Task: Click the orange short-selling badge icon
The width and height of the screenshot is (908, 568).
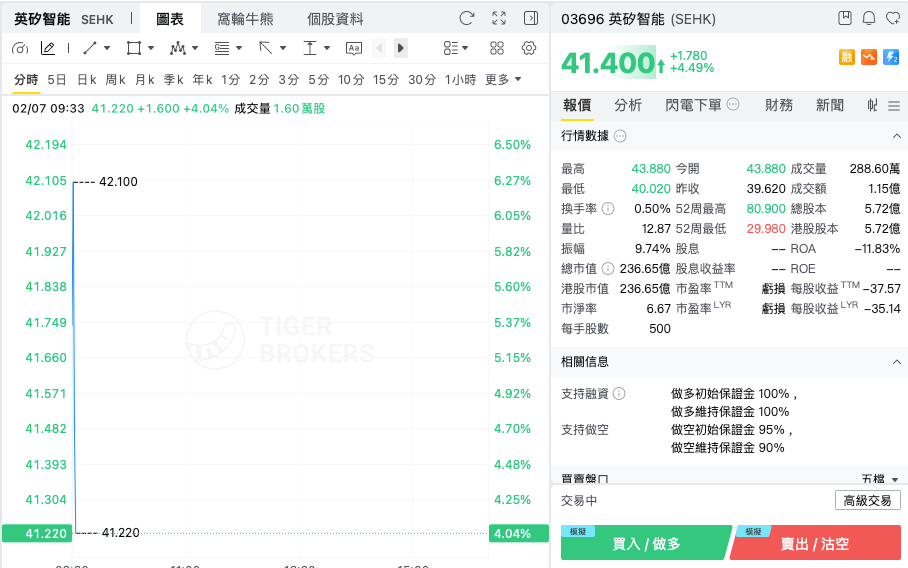Action: 869,57
